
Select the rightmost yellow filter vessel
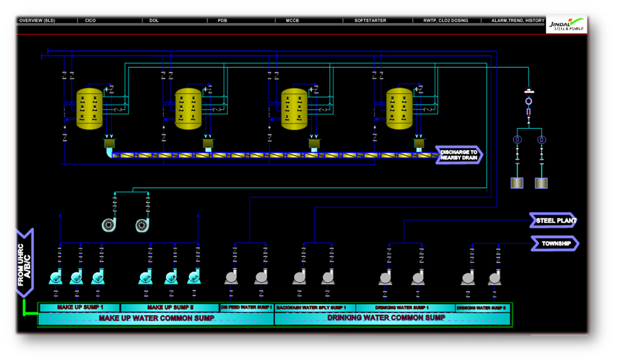399,108
